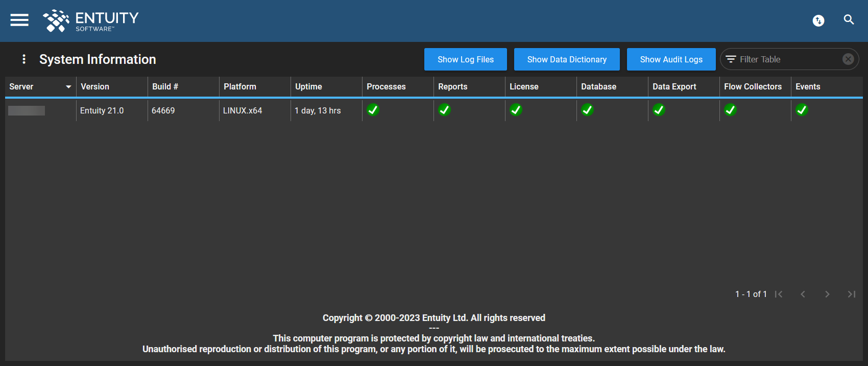This screenshot has height=366, width=868.
Task: Click the Database status checkmark
Action: click(x=588, y=110)
